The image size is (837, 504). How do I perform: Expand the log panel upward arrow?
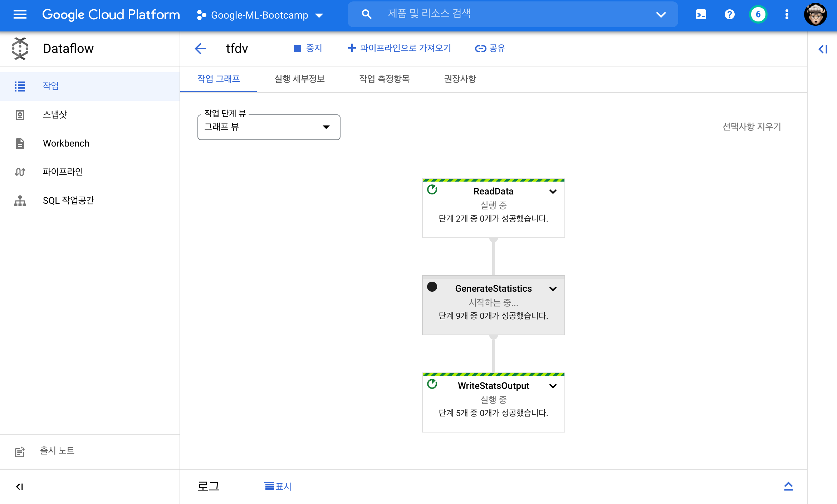coord(788,486)
